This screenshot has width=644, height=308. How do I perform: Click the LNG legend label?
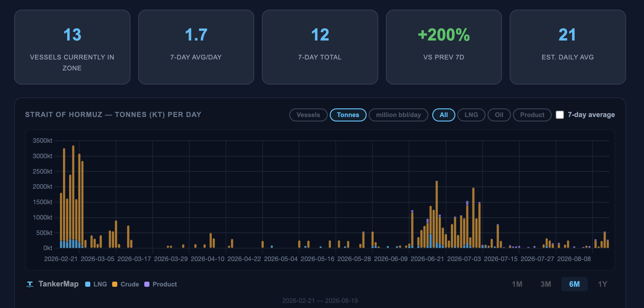[x=100, y=284]
